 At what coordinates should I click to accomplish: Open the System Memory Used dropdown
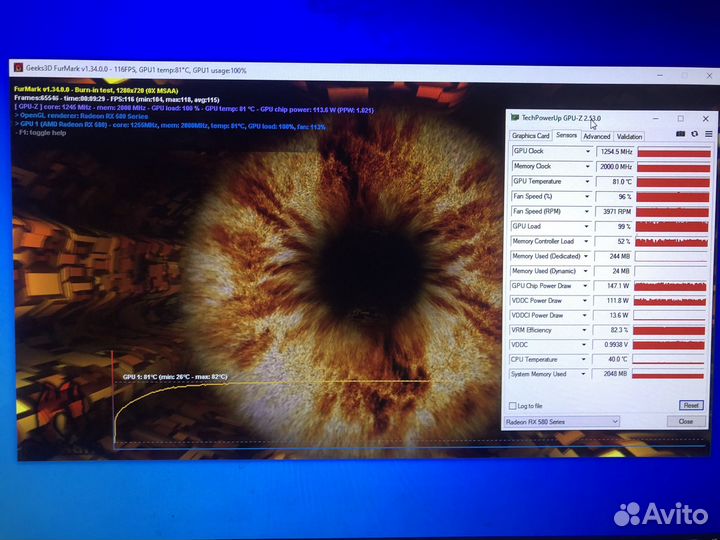click(x=583, y=374)
